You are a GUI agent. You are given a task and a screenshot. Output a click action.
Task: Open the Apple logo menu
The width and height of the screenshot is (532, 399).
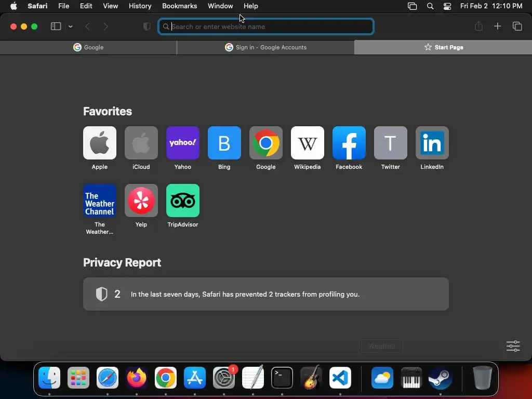14,6
